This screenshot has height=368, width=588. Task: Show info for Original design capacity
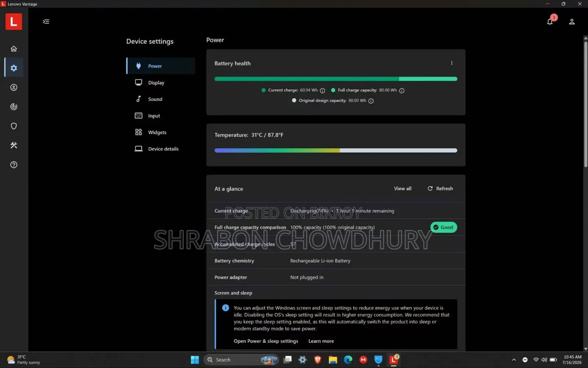tap(371, 101)
